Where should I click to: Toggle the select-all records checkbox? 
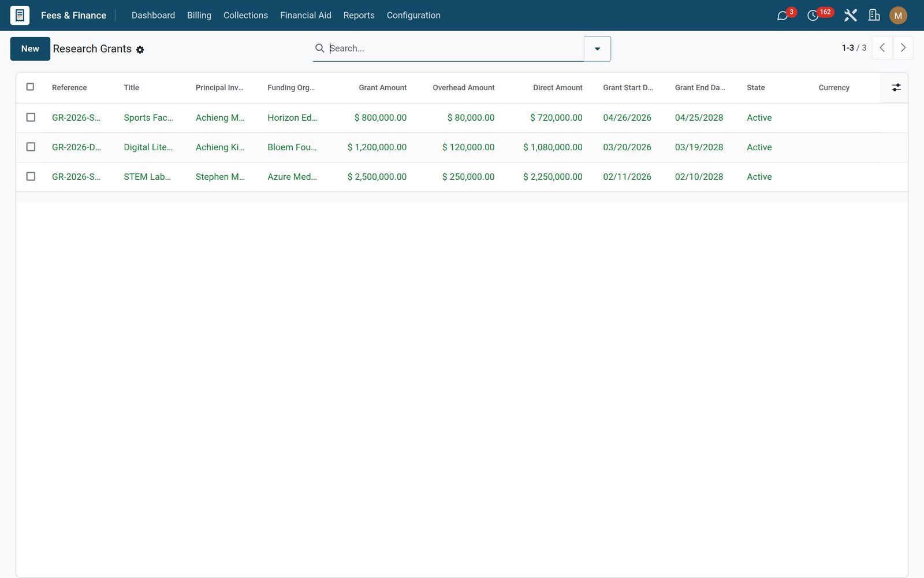30,87
